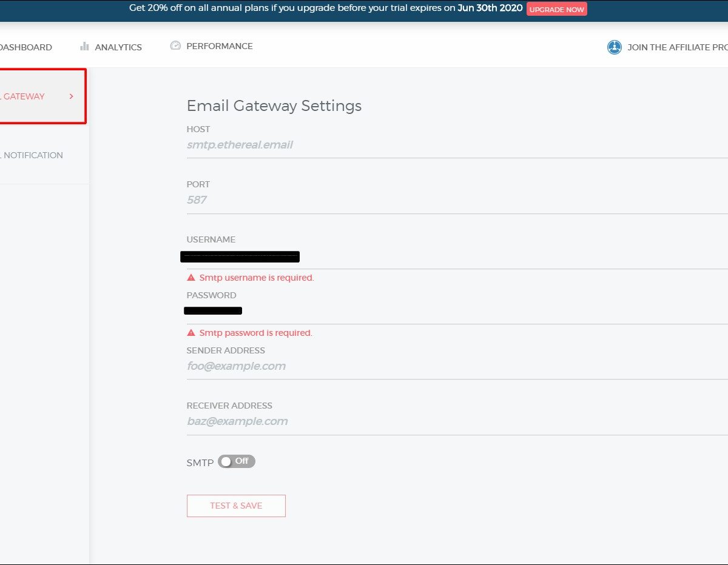Click the 20% off annual plans banner text
The height and width of the screenshot is (565, 728).
pos(325,8)
